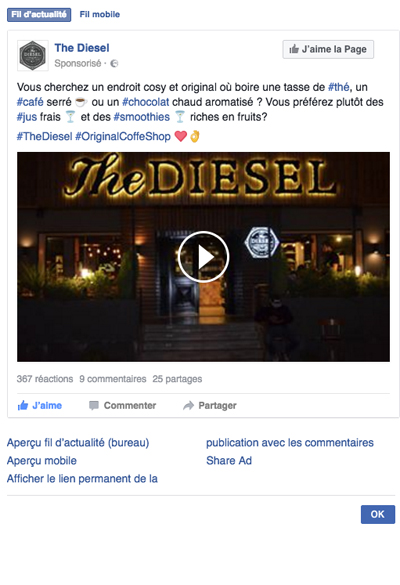Select the Fil d'actualité tab

[39, 15]
